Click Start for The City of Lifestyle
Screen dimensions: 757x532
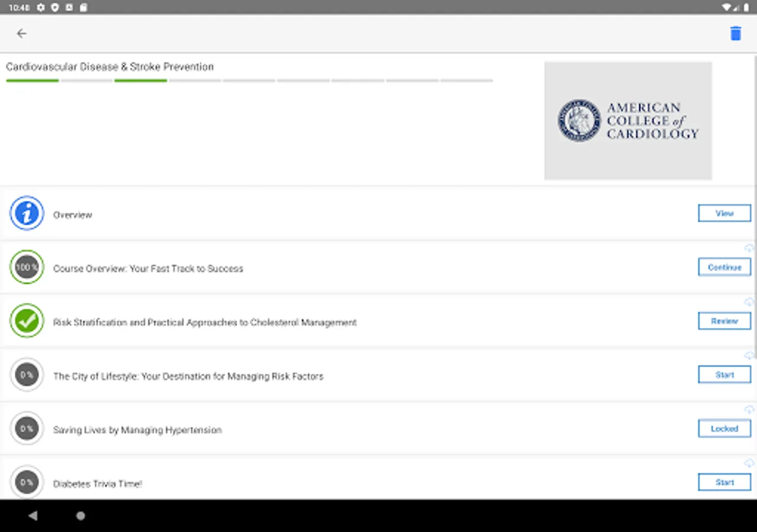click(724, 375)
